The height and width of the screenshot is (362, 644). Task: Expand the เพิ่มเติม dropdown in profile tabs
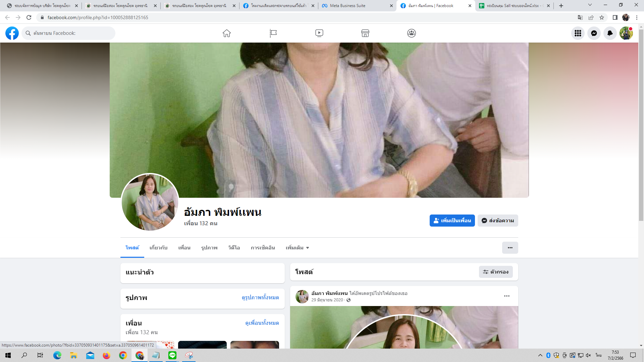coord(297,248)
